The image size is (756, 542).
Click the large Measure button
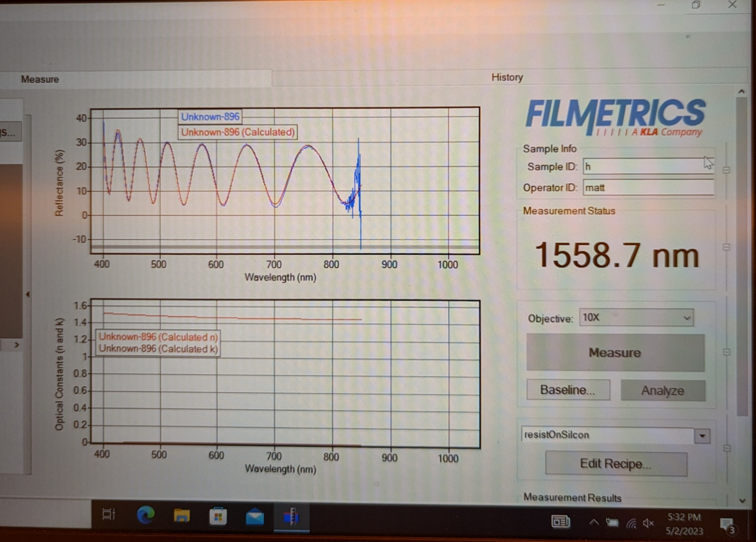click(615, 353)
